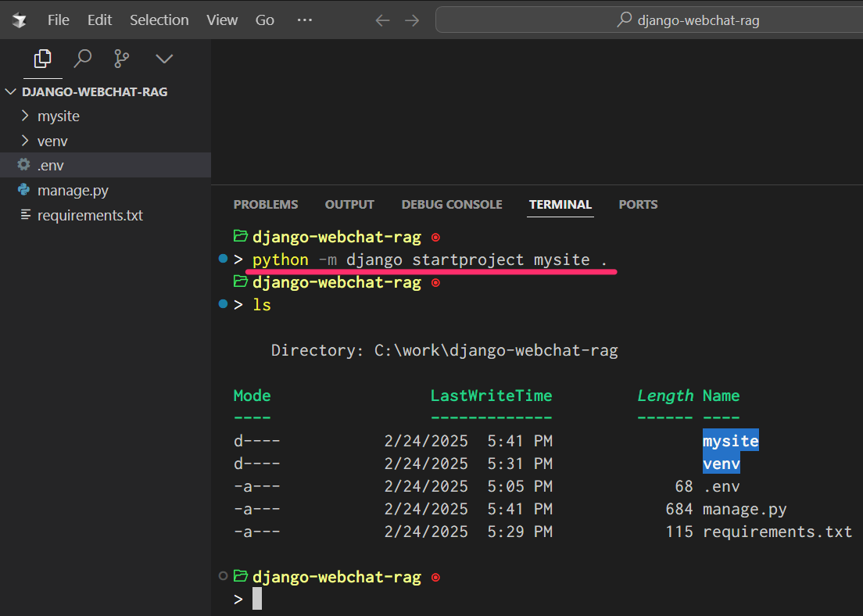Click the gear icon beside .env
The height and width of the screenshot is (616, 863).
coord(24,165)
